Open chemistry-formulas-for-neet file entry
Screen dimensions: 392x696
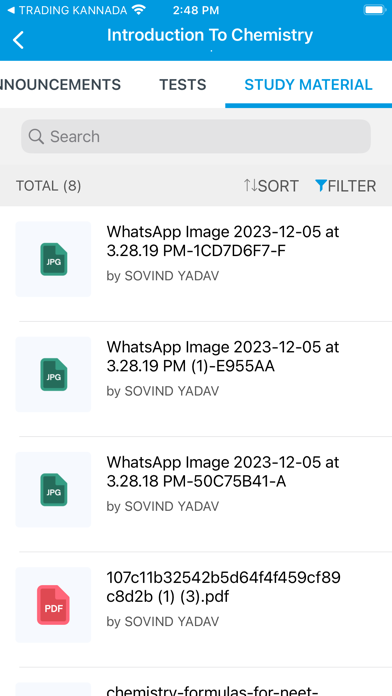coord(212,690)
